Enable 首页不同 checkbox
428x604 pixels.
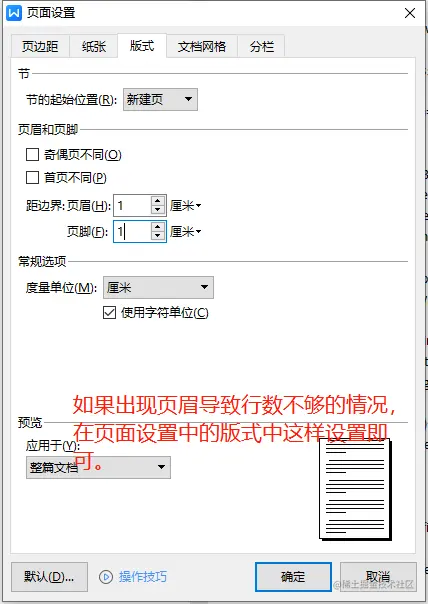click(x=32, y=178)
